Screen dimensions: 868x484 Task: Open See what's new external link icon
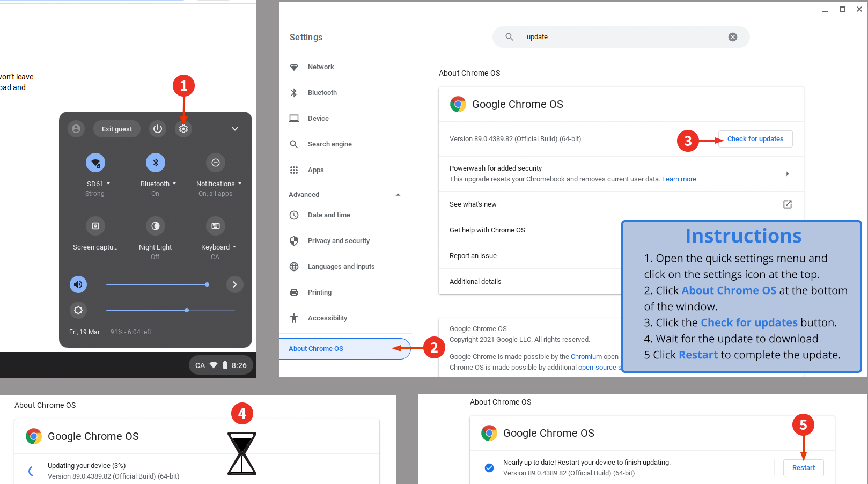click(788, 204)
